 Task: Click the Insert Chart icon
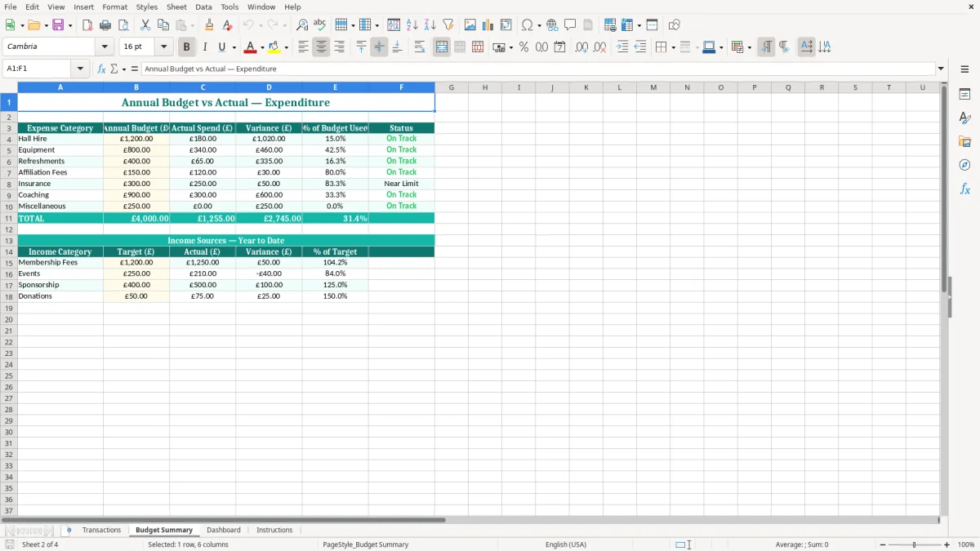pos(488,25)
